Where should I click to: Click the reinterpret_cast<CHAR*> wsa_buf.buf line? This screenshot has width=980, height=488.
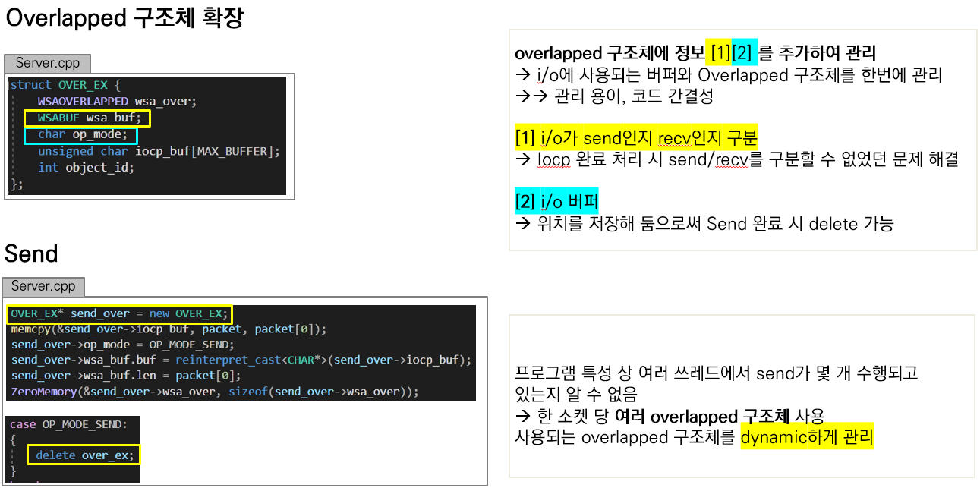[241, 360]
